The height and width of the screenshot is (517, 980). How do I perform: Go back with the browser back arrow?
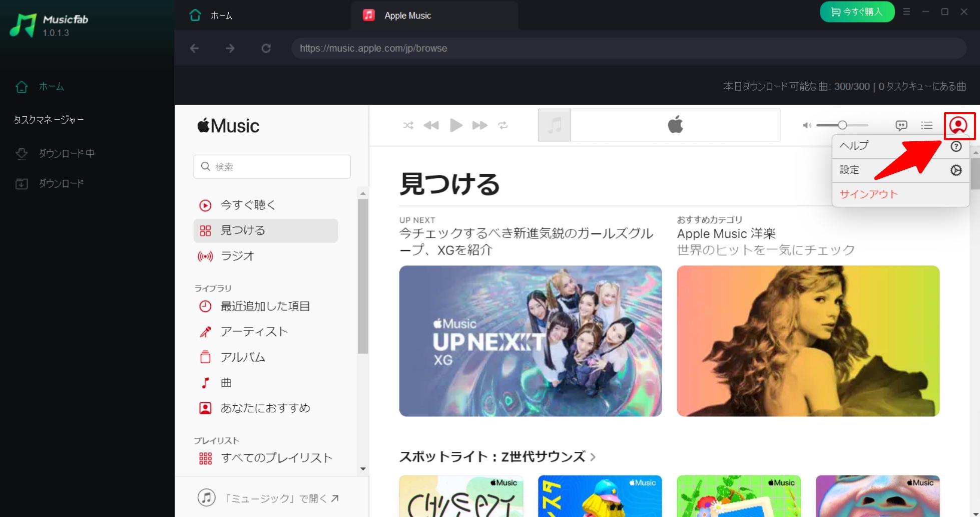point(195,49)
